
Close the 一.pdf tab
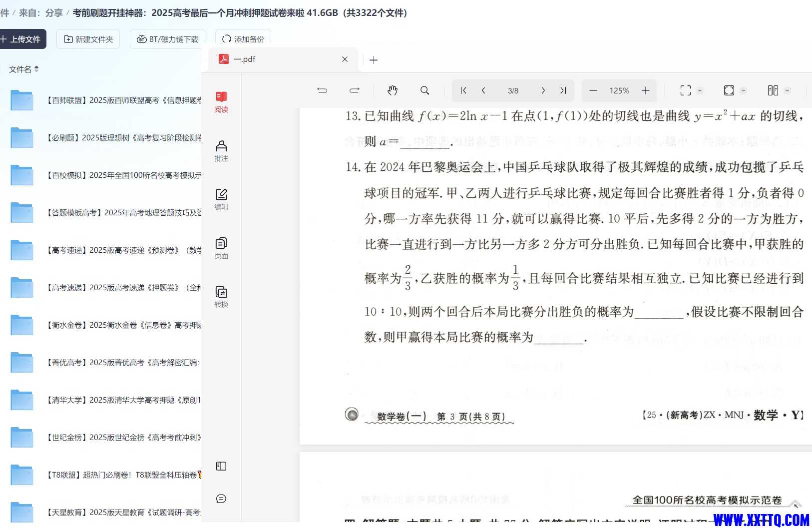coord(345,59)
